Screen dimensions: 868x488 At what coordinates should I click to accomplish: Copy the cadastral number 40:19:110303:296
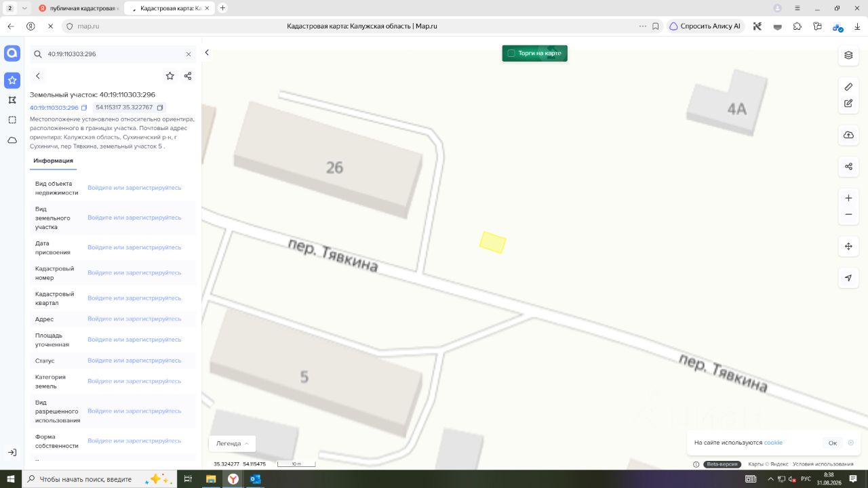coord(84,108)
